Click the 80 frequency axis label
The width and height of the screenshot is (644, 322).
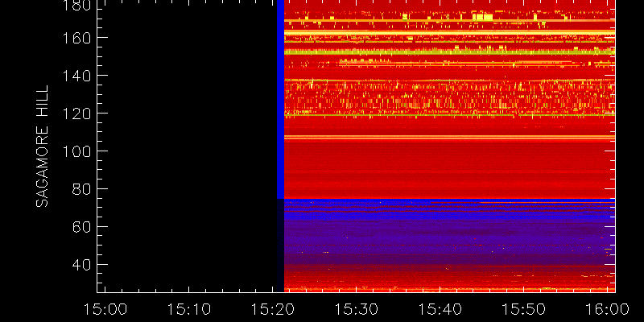pyautogui.click(x=81, y=189)
